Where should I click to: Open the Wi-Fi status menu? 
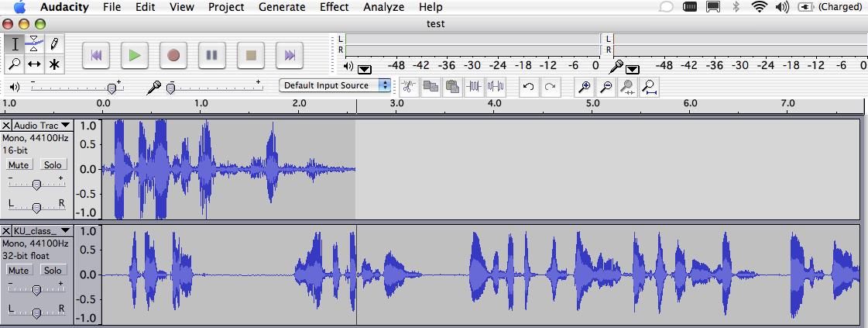point(759,7)
